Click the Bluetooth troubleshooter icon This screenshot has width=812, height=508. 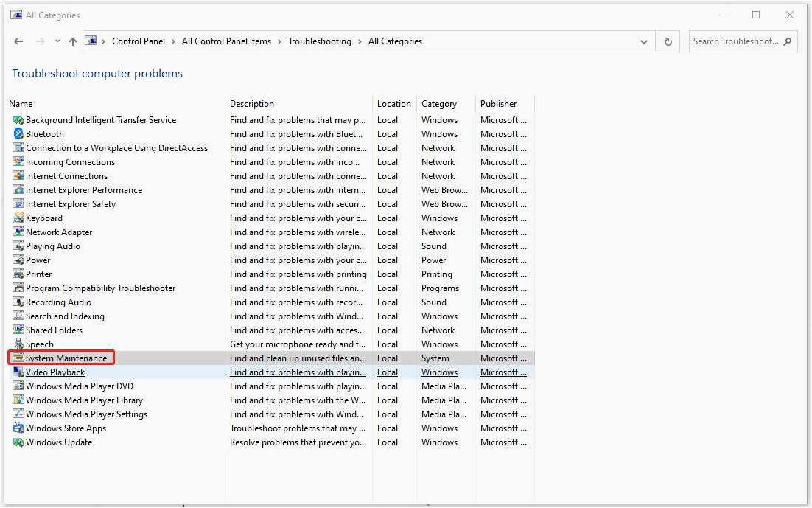18,133
